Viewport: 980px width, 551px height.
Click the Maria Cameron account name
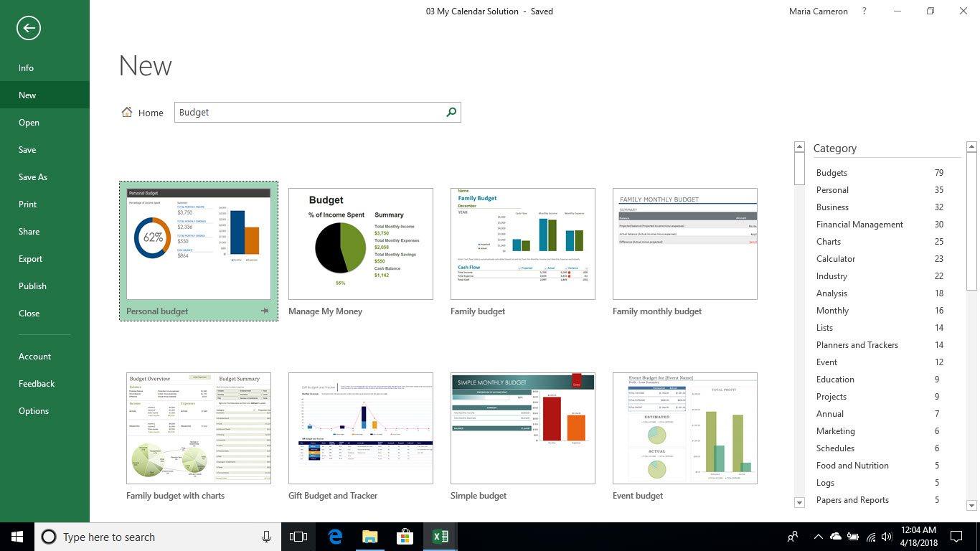pyautogui.click(x=818, y=11)
